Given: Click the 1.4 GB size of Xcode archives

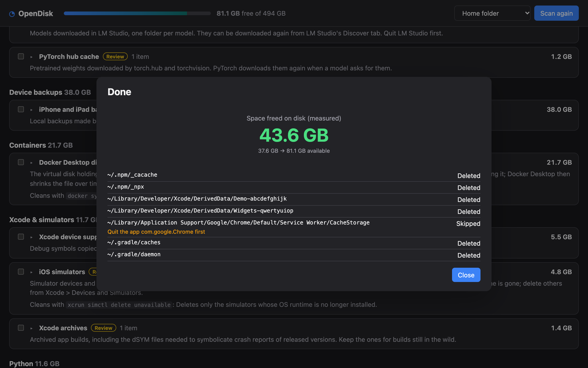Looking at the screenshot, I should pos(561,328).
